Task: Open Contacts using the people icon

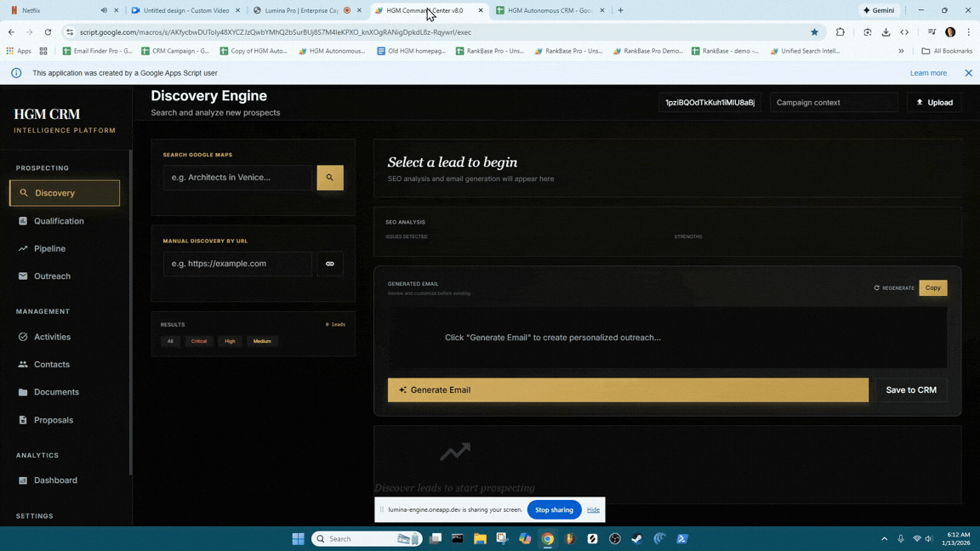Action: coord(24,364)
